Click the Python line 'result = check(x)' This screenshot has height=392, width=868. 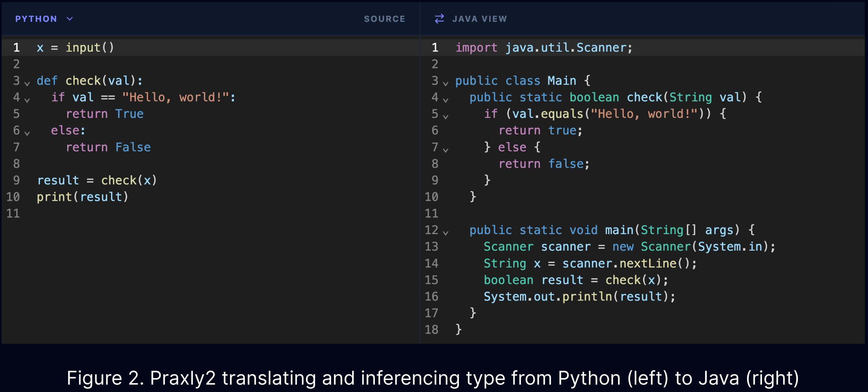pyautogui.click(x=97, y=181)
